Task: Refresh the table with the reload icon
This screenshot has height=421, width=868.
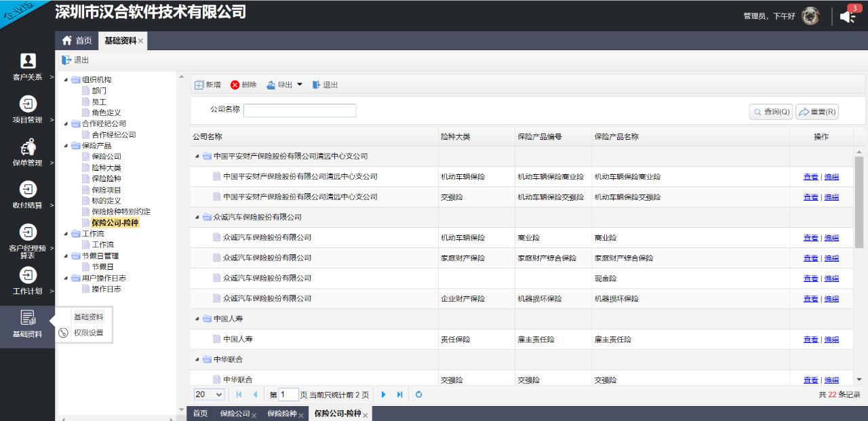Action: 419,395
